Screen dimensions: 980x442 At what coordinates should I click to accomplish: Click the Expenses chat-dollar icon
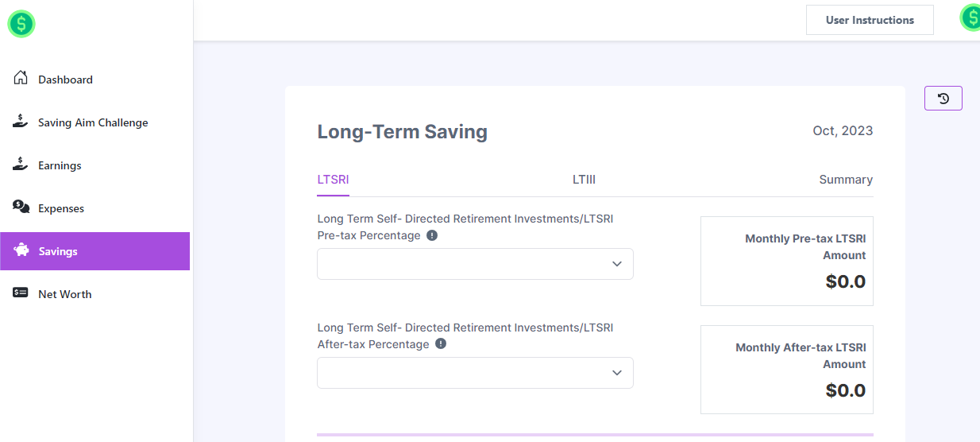[21, 207]
